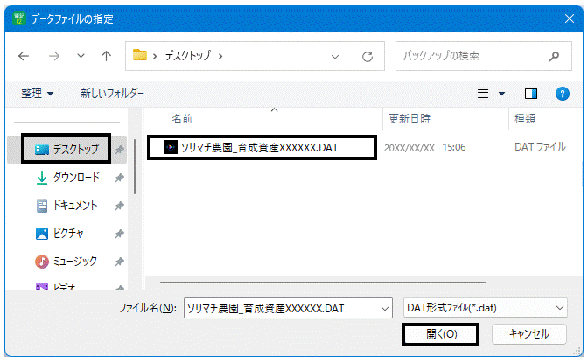Click the file list horizontal scrollbar
This screenshot has height=364, width=588.
pyautogui.click(x=323, y=283)
